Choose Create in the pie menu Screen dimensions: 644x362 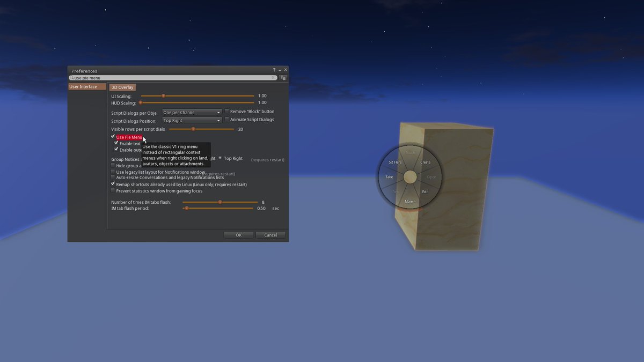pyautogui.click(x=425, y=162)
